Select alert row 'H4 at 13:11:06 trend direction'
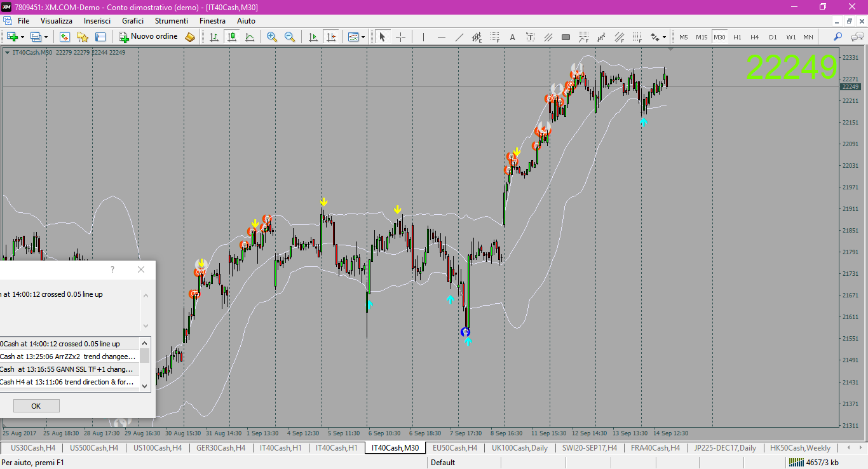The width and height of the screenshot is (868, 469). tap(70, 382)
